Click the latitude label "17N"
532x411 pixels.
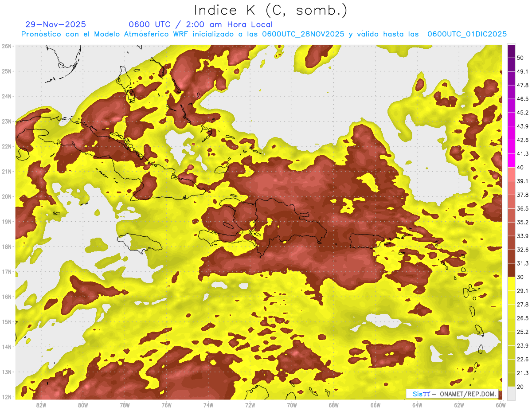6,271
